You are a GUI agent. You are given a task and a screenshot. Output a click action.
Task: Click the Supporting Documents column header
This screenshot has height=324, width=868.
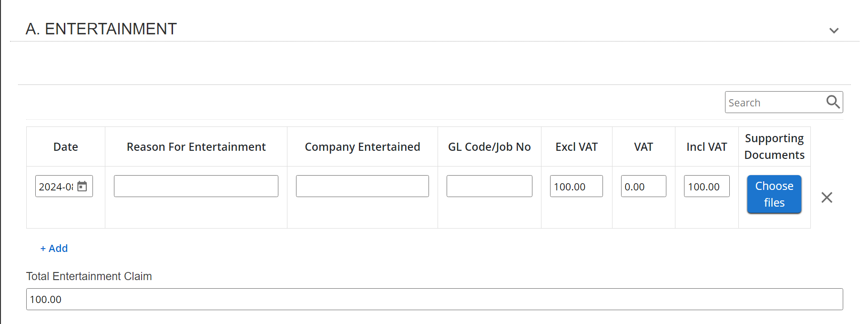click(x=774, y=146)
